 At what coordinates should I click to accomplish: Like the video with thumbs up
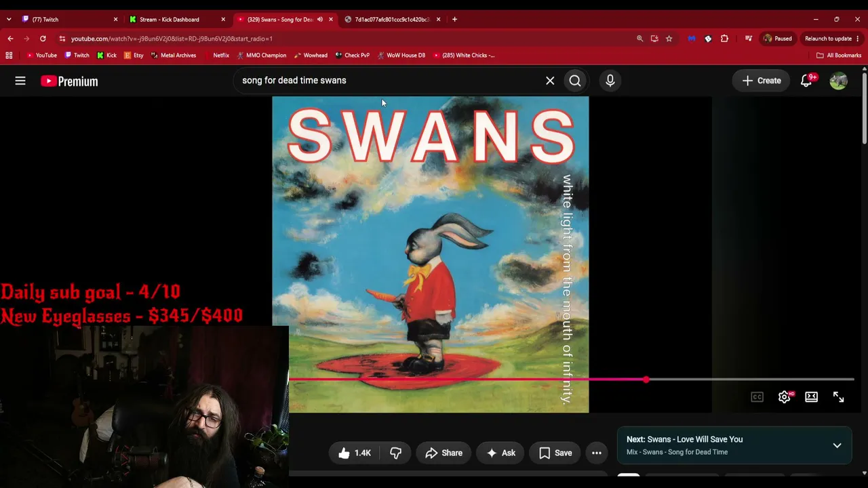click(x=354, y=453)
